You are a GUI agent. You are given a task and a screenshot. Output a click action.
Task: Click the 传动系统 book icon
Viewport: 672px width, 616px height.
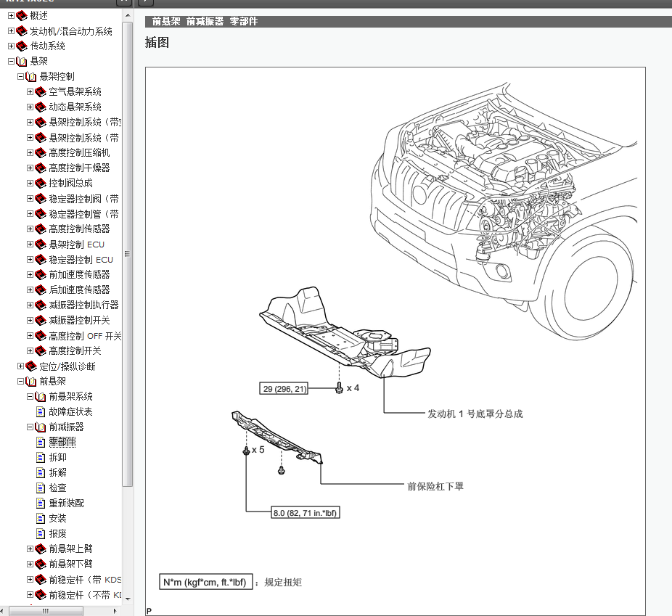22,46
